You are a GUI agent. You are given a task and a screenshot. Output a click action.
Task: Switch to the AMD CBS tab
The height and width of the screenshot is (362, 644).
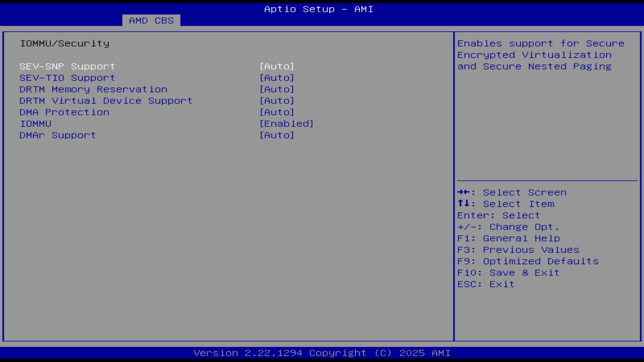coord(150,21)
